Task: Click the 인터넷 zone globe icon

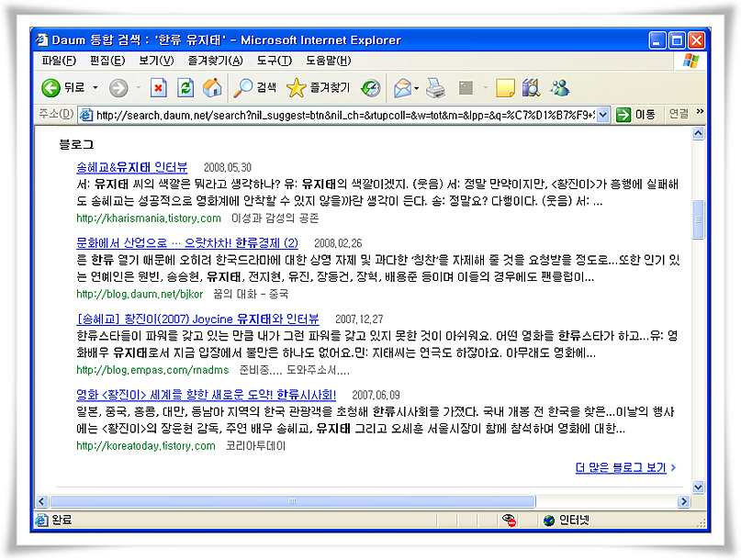Action: pos(549,521)
